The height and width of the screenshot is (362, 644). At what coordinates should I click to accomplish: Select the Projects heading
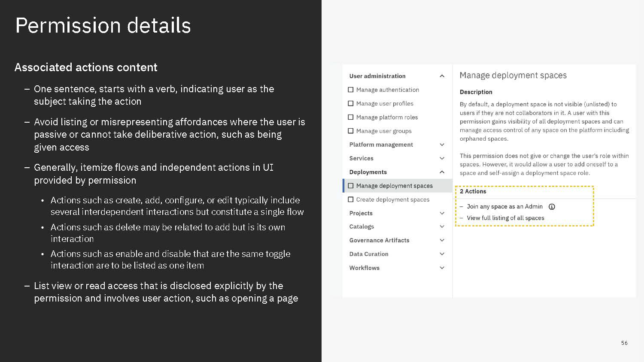coord(361,213)
